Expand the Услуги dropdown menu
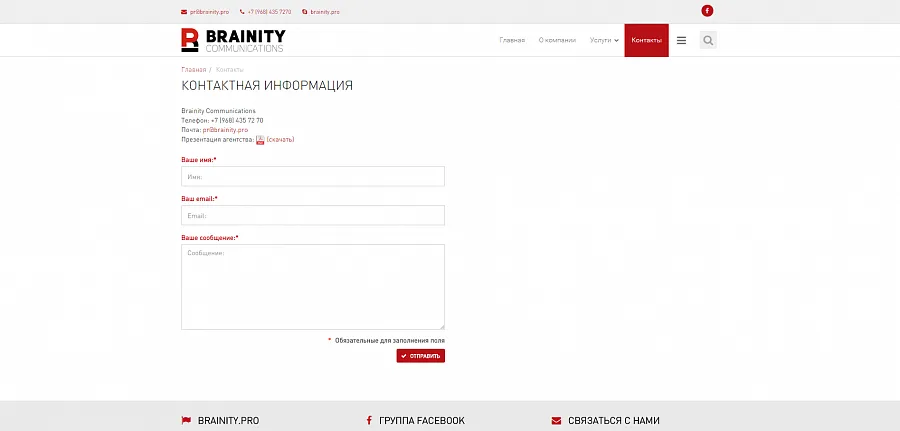 tap(604, 40)
